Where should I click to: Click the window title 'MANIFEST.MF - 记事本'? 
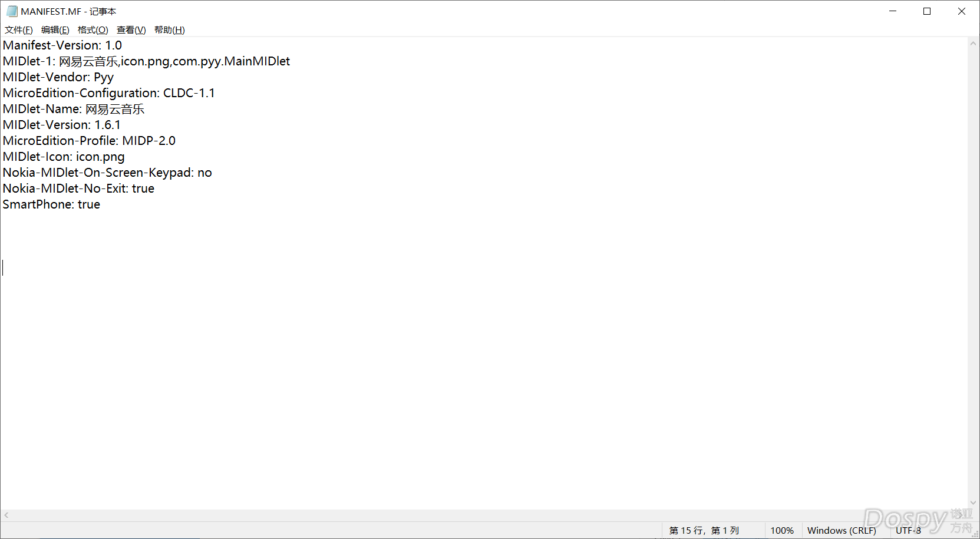[x=68, y=11]
